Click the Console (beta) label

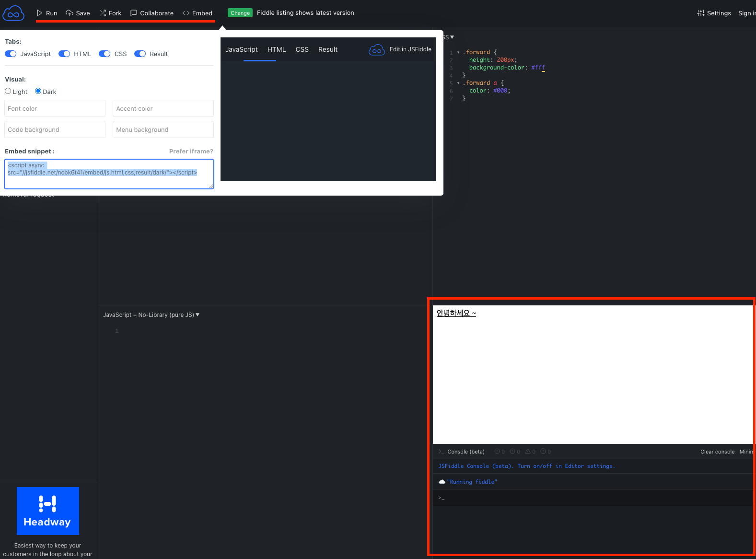pyautogui.click(x=466, y=452)
